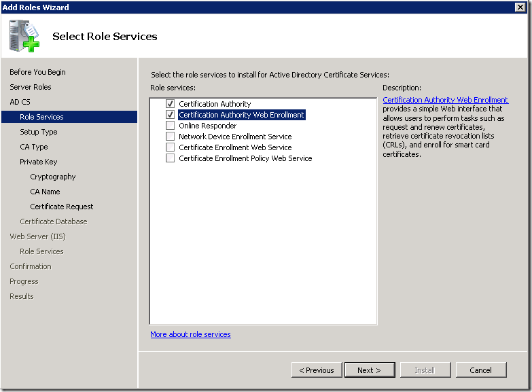Go to Before You Begin step
This screenshot has width=532, height=392.
coord(37,72)
